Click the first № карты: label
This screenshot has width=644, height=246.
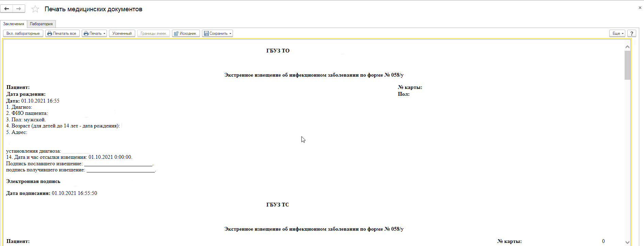click(410, 88)
